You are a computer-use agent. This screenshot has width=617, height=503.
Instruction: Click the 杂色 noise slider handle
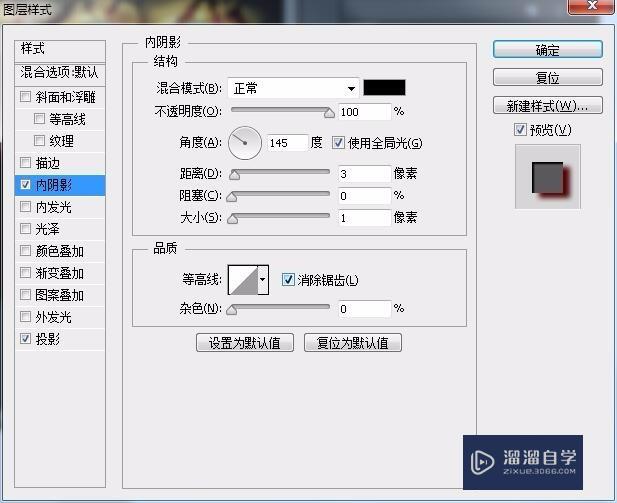click(232, 310)
